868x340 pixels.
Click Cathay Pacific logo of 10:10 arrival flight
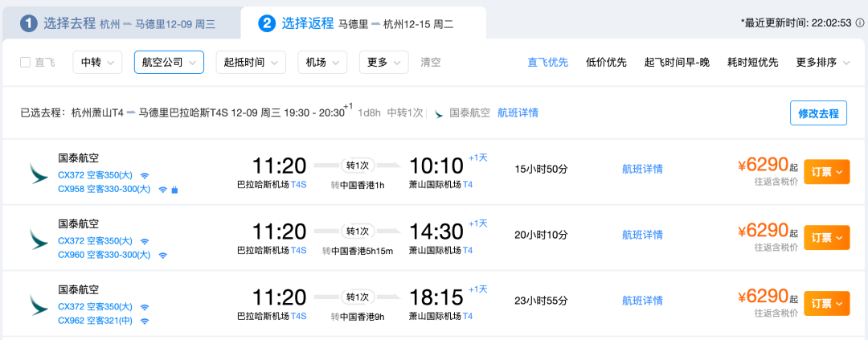39,174
